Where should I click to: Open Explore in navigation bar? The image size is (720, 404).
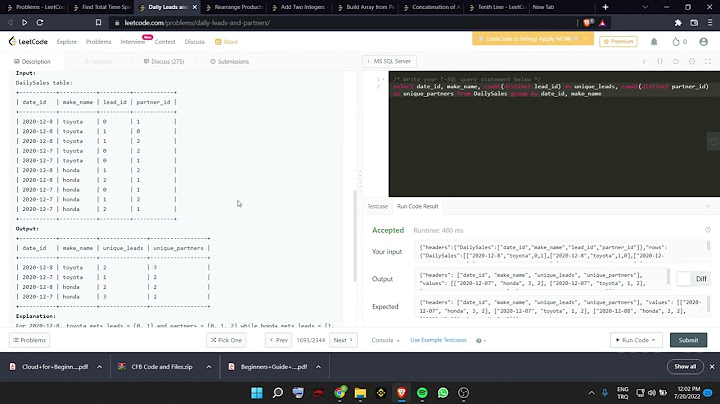click(x=67, y=42)
